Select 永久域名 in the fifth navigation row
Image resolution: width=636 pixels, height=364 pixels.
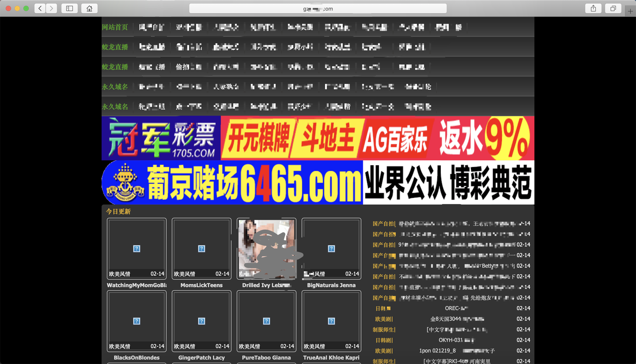click(x=115, y=107)
